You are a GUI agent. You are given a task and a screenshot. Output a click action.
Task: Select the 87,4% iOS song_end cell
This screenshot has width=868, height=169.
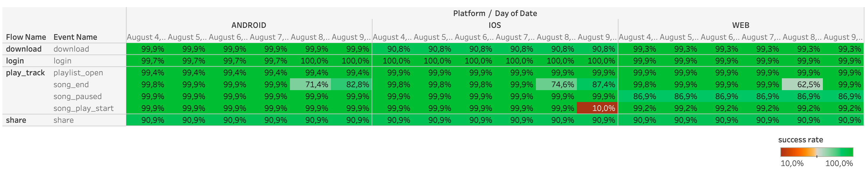pyautogui.click(x=597, y=84)
